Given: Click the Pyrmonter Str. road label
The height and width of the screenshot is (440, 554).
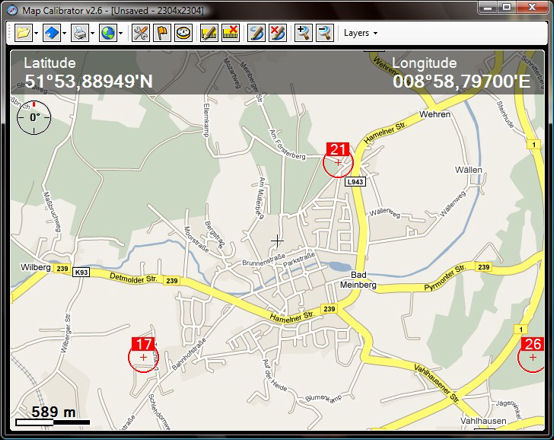Looking at the screenshot, I should tap(444, 278).
